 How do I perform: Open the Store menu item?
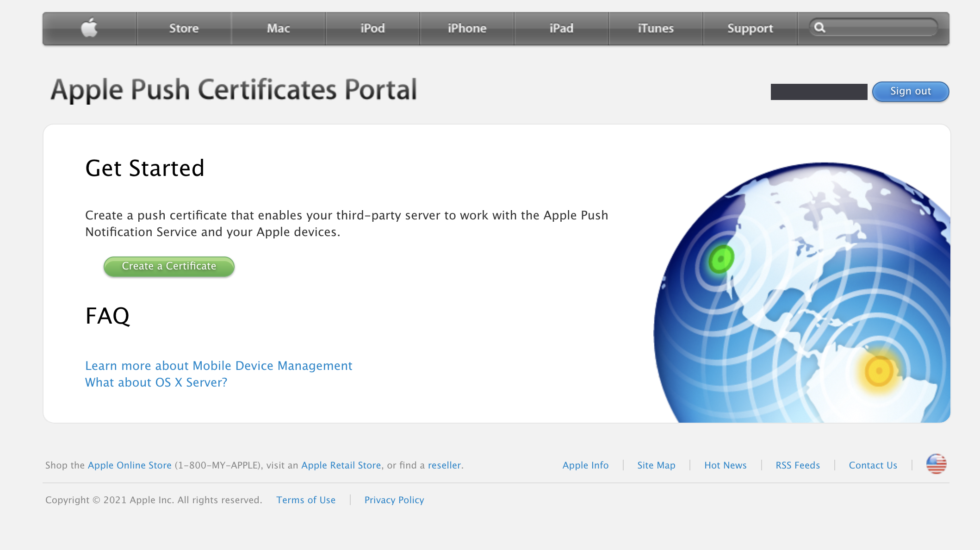tap(184, 29)
